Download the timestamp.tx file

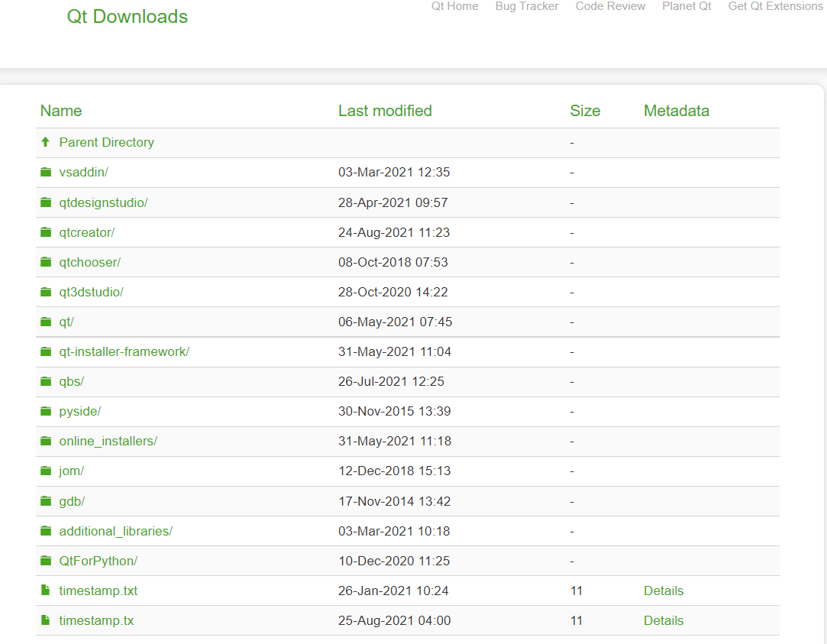(96, 621)
